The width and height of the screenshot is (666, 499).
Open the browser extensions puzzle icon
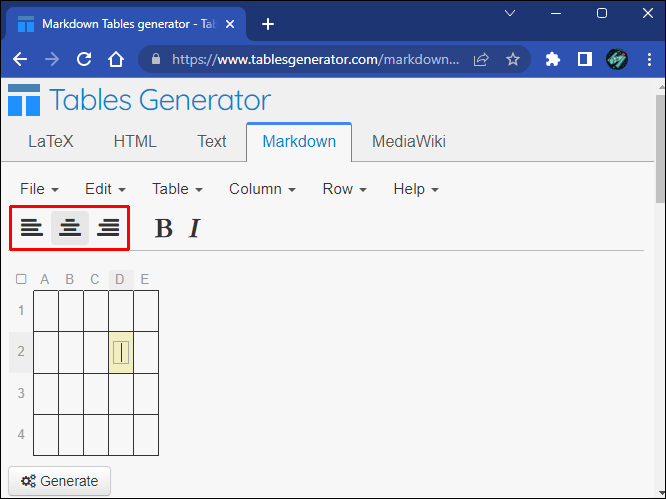pos(553,59)
